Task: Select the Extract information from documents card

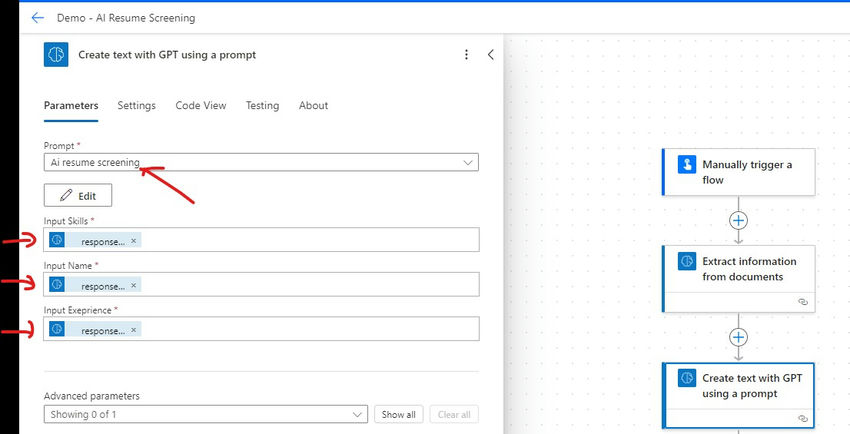Action: [738, 279]
